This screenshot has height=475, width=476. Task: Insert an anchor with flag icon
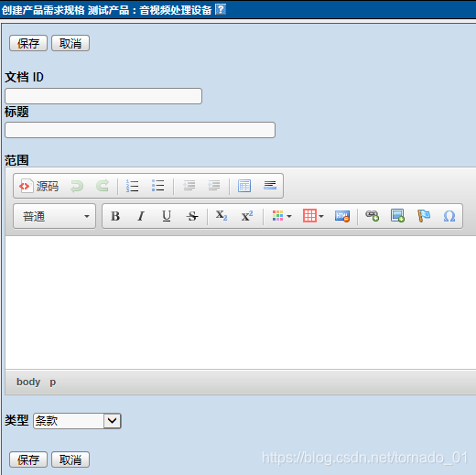pos(424,216)
